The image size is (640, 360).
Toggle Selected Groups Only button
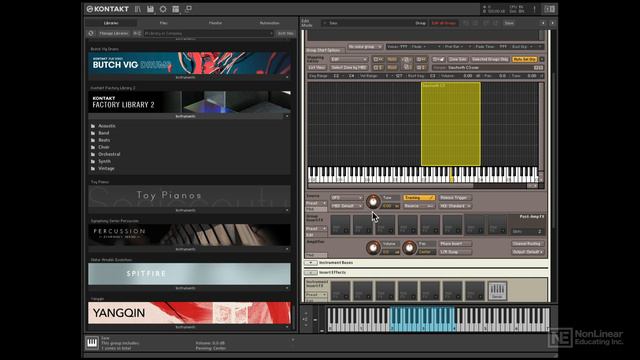coord(490,60)
